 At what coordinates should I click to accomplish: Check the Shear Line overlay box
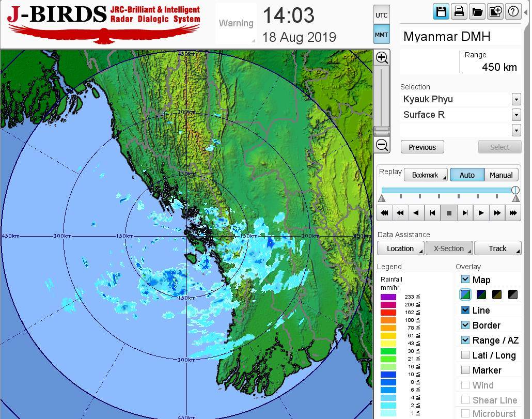click(465, 400)
